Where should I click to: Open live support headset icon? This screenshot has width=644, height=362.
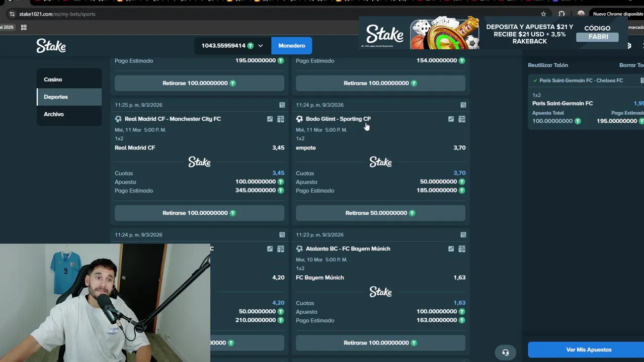click(x=506, y=352)
